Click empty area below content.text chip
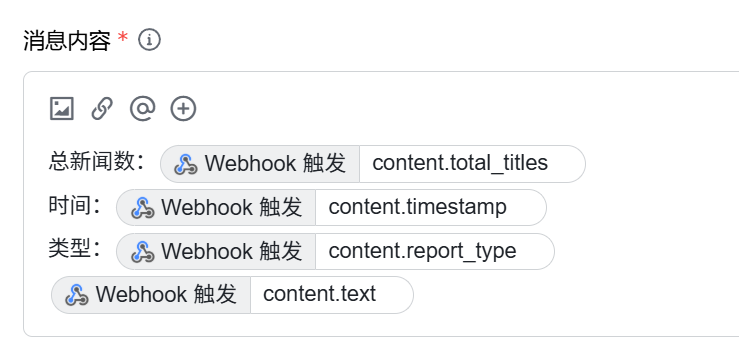The image size is (739, 364). coord(377,325)
